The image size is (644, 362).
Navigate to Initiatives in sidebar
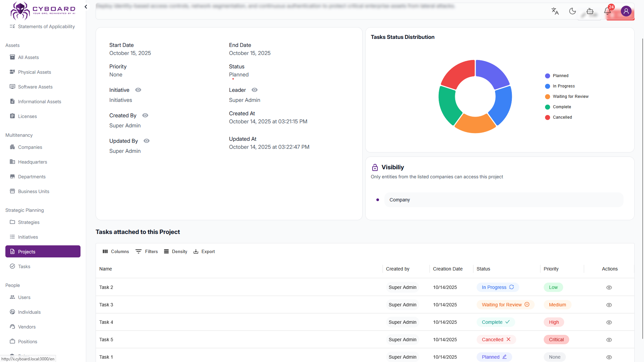click(x=28, y=237)
